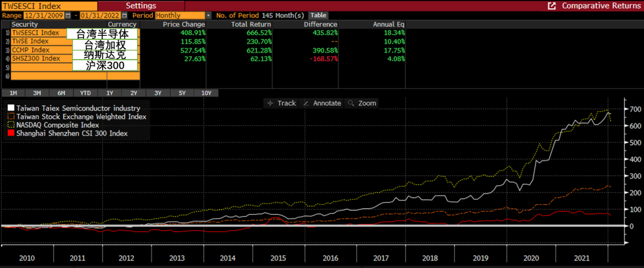Select the 4.08% annual equivalent value
Viewport: 644px width, 268px height.
[395, 58]
